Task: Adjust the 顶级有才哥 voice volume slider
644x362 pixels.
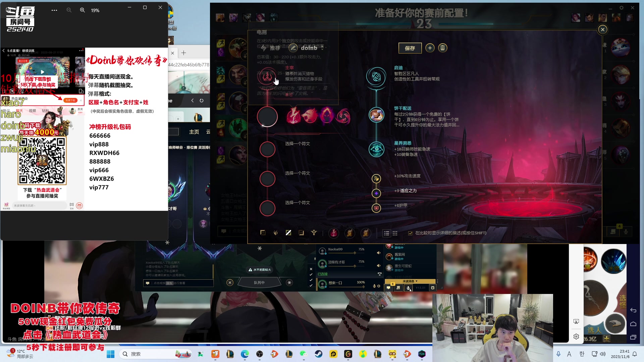Action: click(x=346, y=266)
